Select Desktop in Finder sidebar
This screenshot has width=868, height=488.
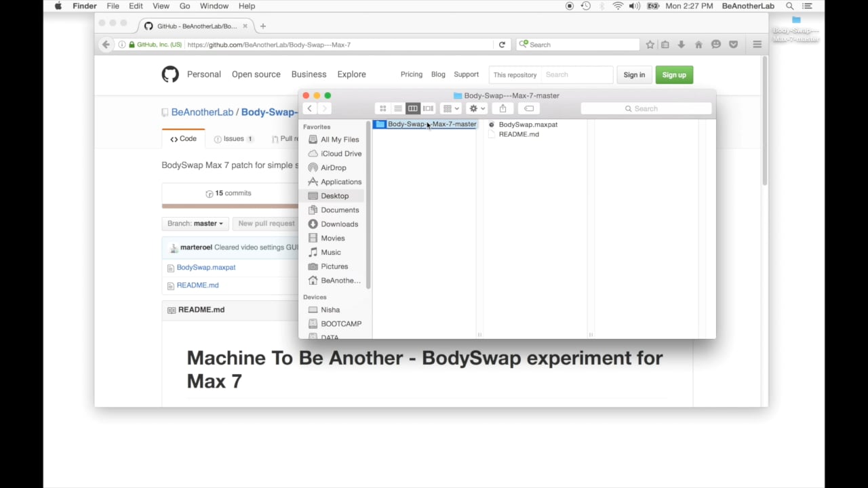[335, 196]
